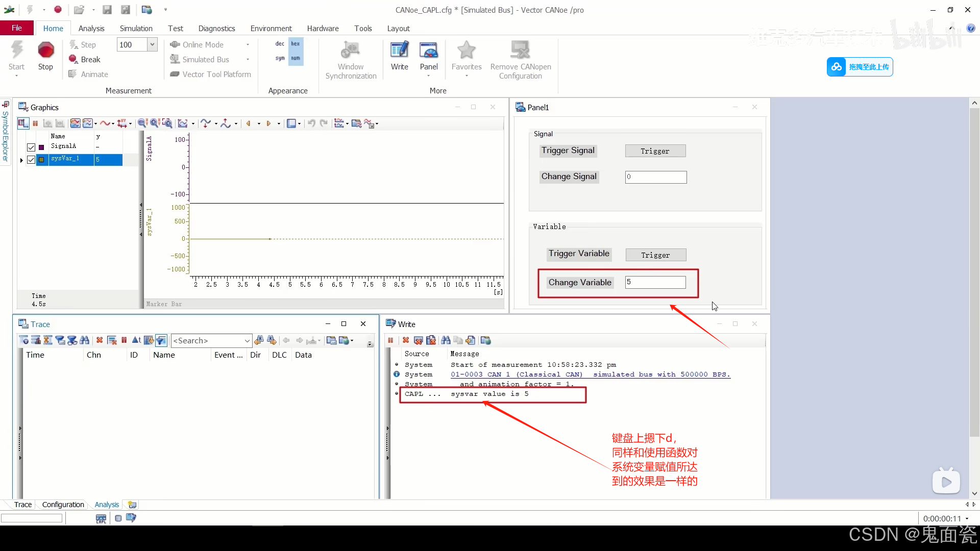Screen dimensions: 980x551
Task: Toggle the SignalA checkbox in Graphics
Action: 31,147
